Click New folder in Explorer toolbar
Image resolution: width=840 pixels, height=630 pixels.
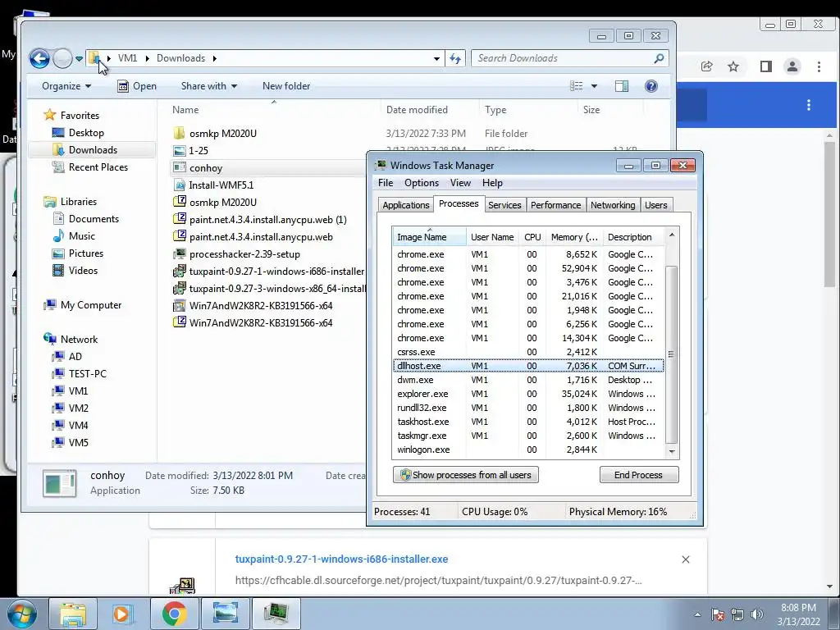(x=286, y=85)
